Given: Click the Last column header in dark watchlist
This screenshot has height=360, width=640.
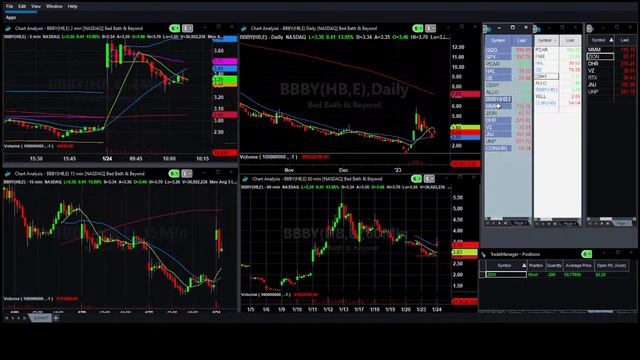Looking at the screenshot, I should pos(624,40).
